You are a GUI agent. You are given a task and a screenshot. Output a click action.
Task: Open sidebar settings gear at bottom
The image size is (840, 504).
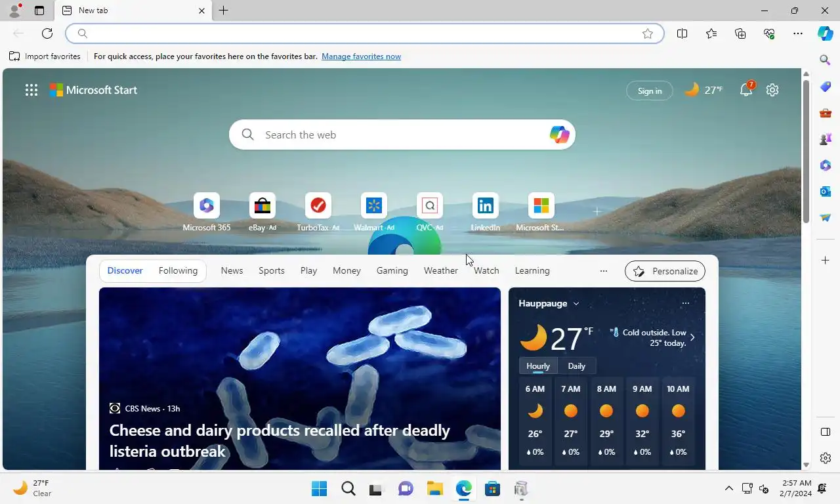[x=826, y=458]
